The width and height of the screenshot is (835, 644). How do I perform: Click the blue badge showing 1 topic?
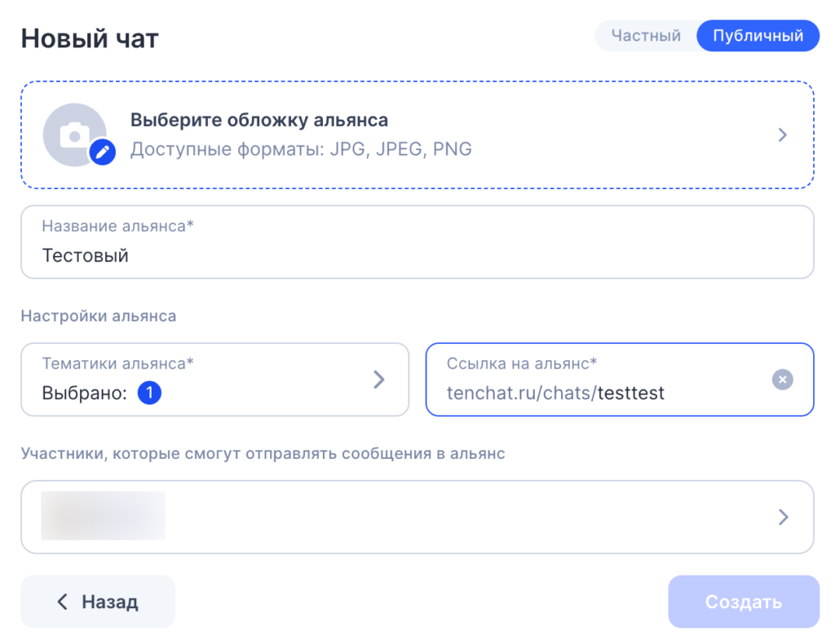pos(149,394)
